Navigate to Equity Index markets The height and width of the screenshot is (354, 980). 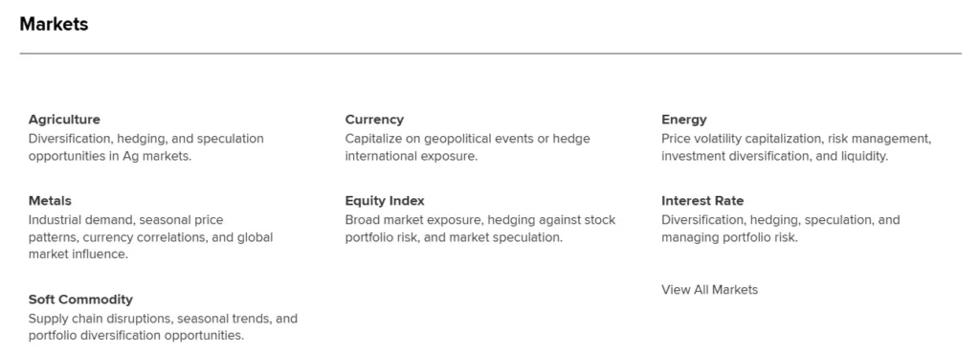(x=385, y=200)
